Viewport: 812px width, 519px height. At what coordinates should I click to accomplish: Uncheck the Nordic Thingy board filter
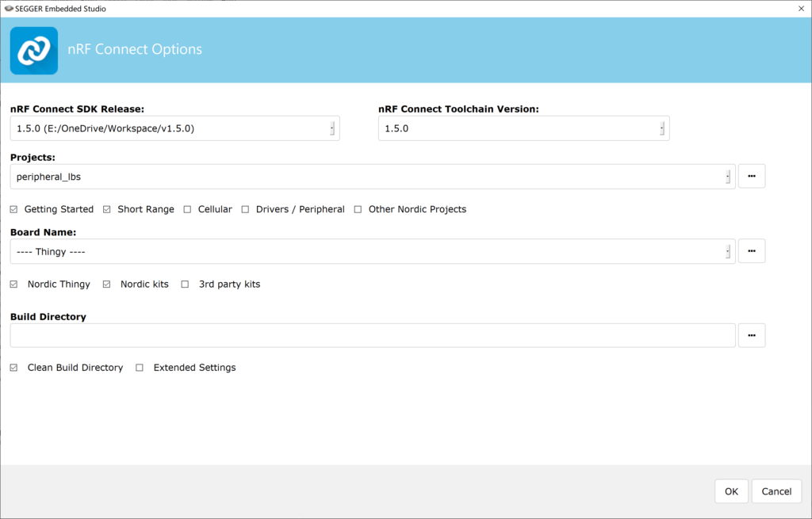(13, 284)
